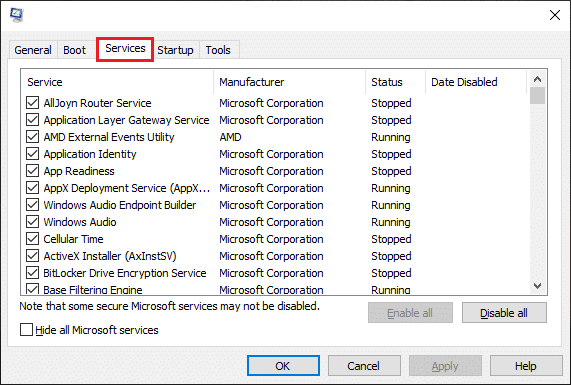
Task: Click Running status of Windows Audio
Action: [391, 222]
